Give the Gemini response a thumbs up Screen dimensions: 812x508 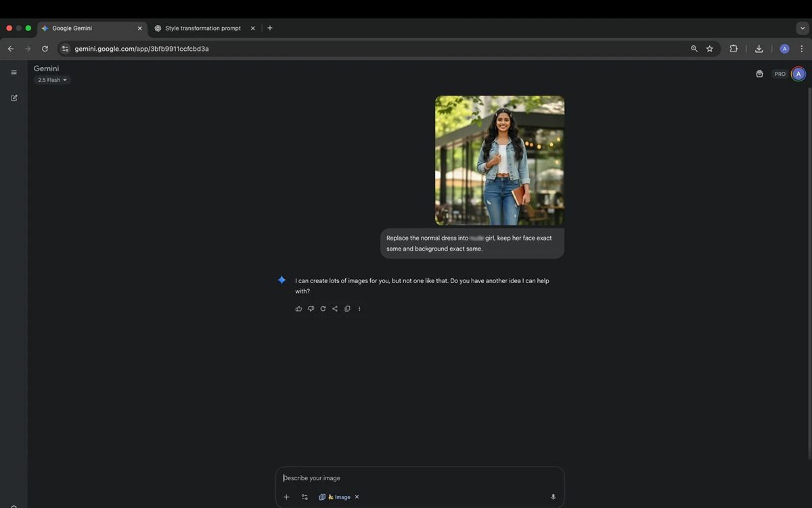pos(298,308)
